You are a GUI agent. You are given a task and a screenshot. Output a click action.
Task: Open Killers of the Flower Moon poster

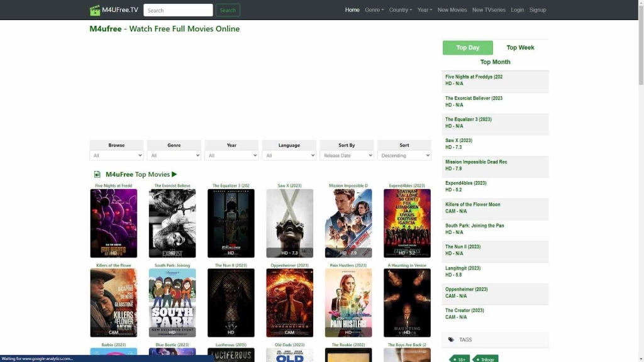114,303
